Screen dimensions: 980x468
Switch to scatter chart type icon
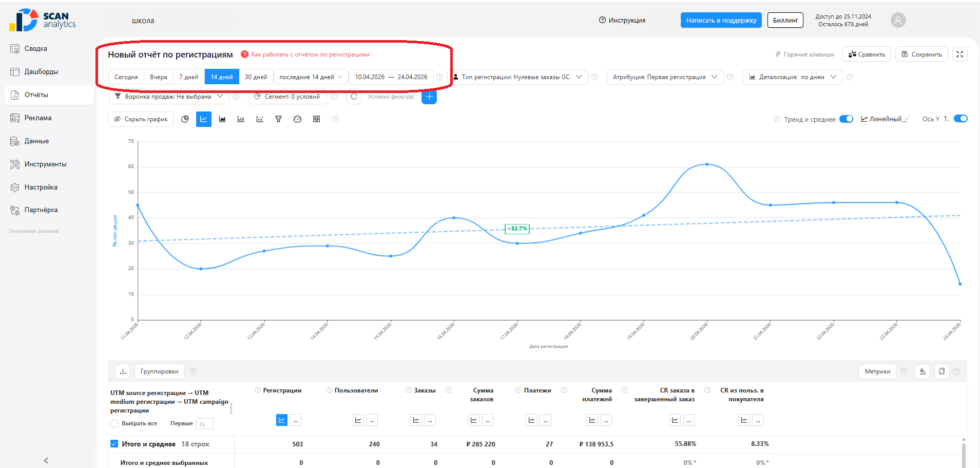click(x=260, y=119)
